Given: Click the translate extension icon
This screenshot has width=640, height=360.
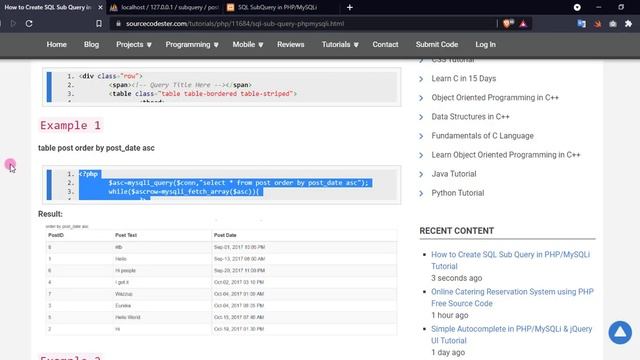Looking at the screenshot, I should pos(582,24).
